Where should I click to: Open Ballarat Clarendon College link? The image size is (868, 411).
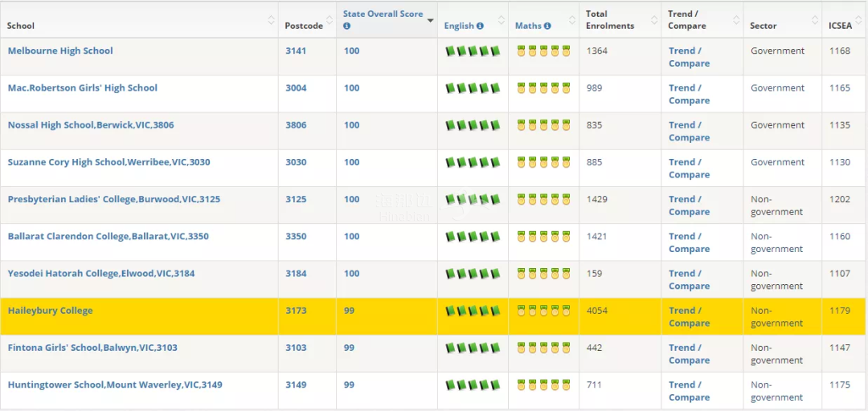108,236
